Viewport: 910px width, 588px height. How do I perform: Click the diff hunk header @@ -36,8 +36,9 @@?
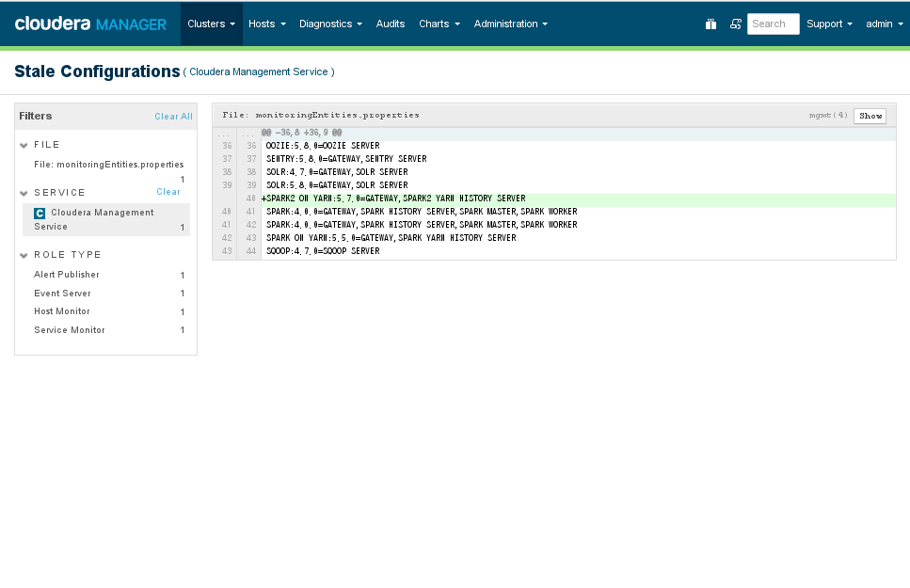tap(302, 133)
